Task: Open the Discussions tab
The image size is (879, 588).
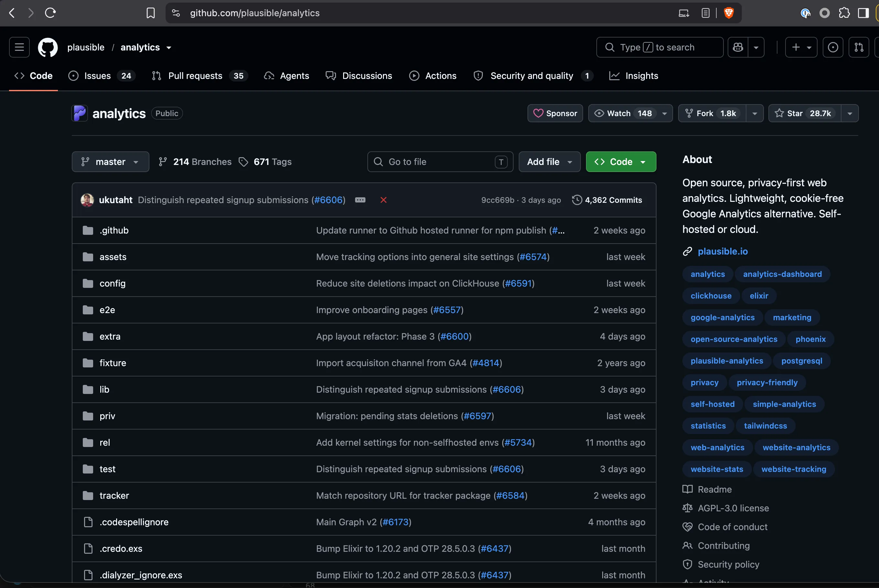Action: pyautogui.click(x=359, y=76)
